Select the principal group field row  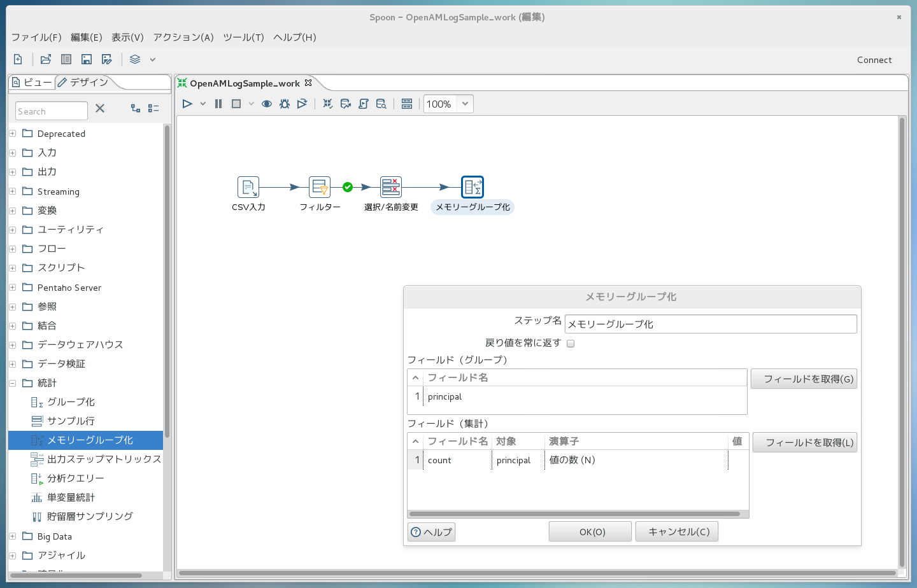point(577,396)
